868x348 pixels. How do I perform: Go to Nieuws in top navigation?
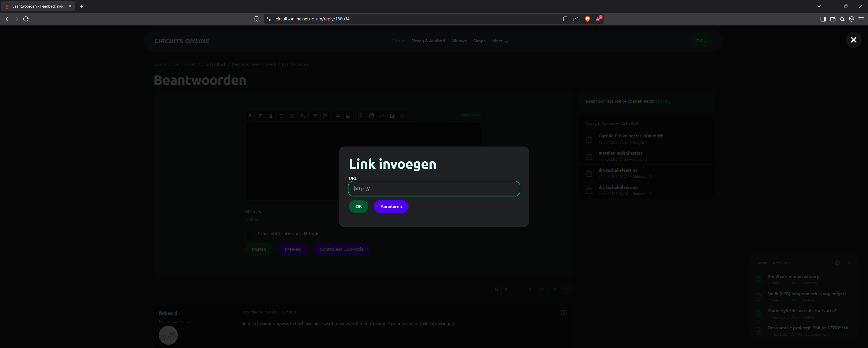point(459,41)
